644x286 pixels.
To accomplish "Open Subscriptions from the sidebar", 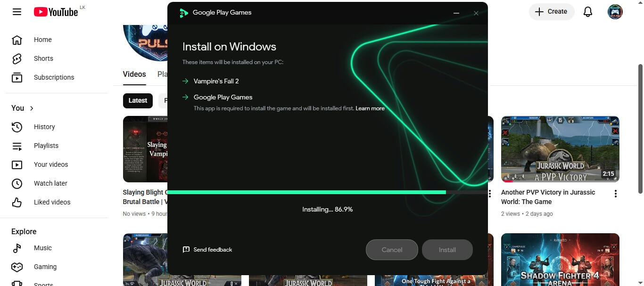I will pyautogui.click(x=54, y=77).
